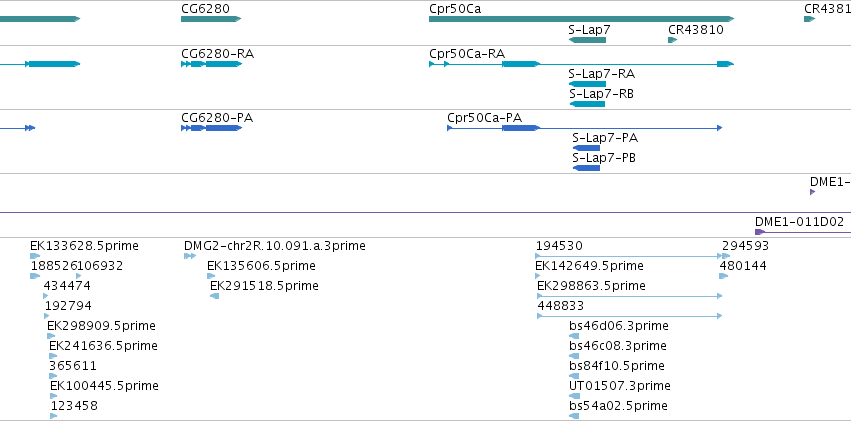The width and height of the screenshot is (851, 421).
Task: Click EST label EK298863.5prime
Action: click(592, 286)
